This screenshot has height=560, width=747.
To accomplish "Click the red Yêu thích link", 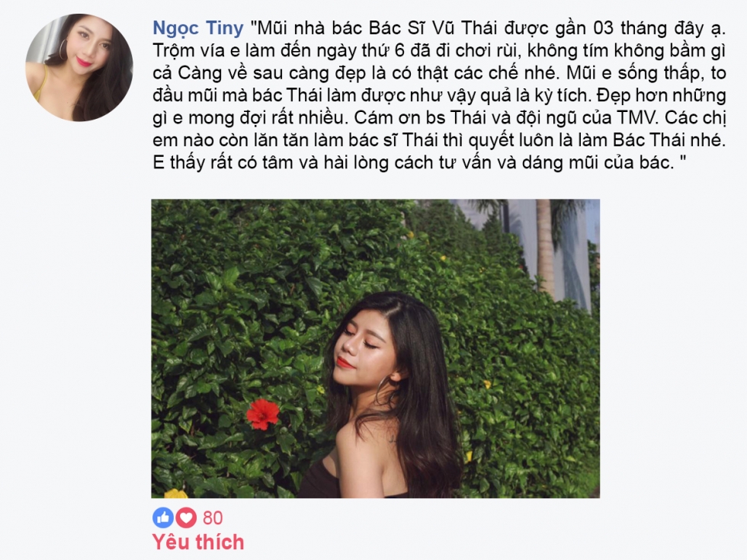I will (x=198, y=542).
